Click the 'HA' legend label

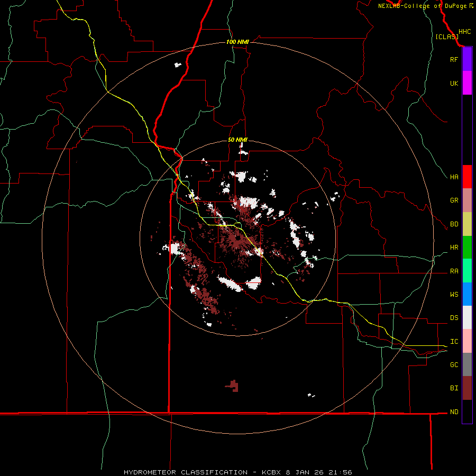(x=454, y=177)
